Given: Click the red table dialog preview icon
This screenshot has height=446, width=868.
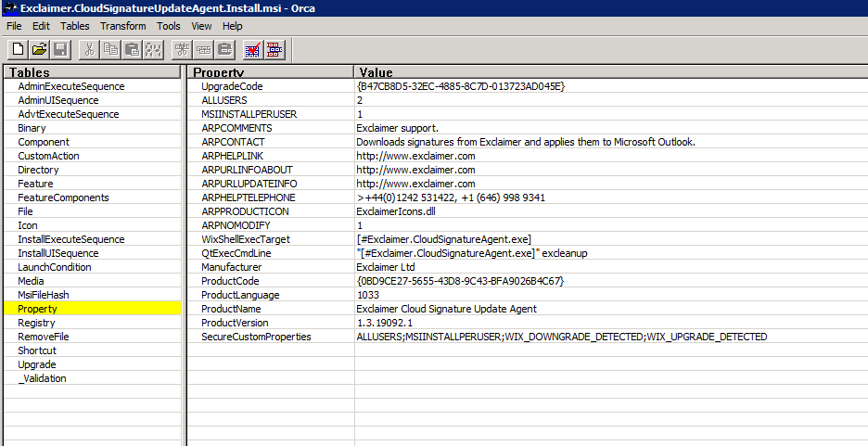Looking at the screenshot, I should coord(275,49).
